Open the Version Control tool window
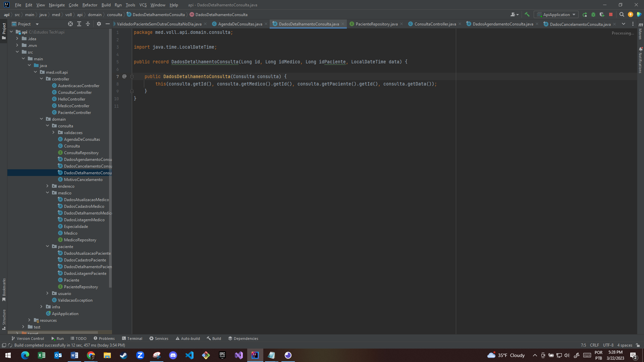 28,338
